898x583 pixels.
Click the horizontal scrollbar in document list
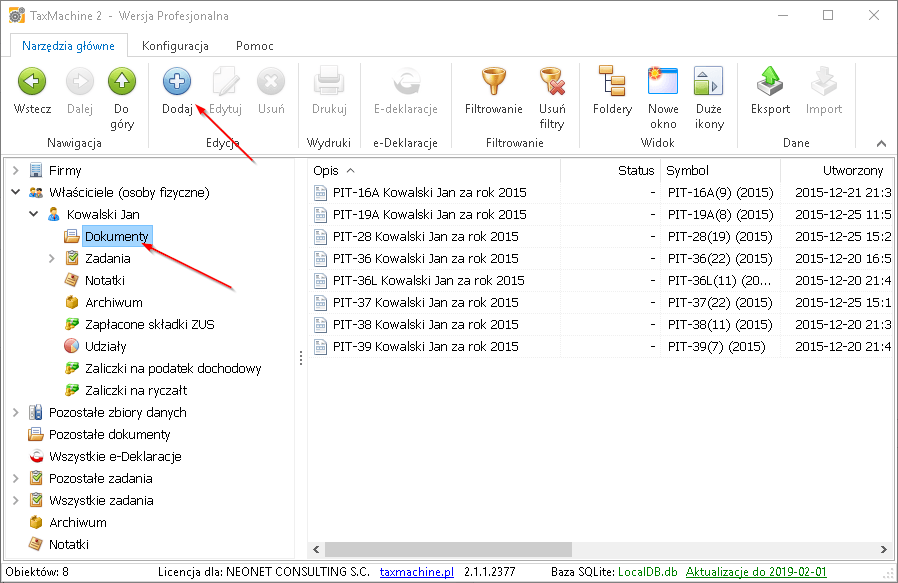coord(448,549)
